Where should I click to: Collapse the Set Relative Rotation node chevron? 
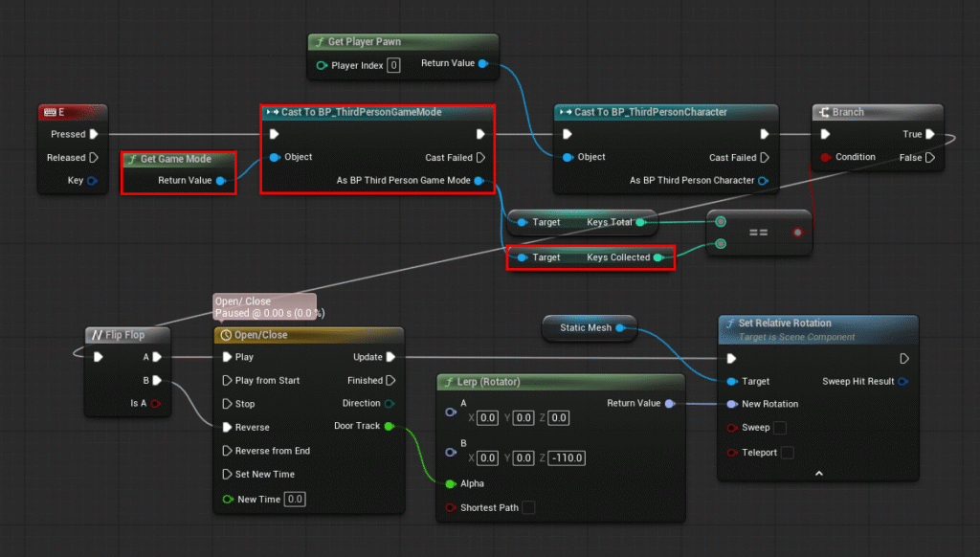pos(818,473)
